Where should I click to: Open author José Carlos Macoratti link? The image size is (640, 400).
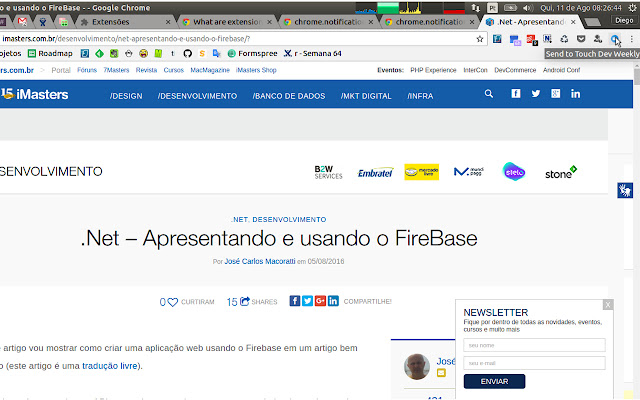tap(260, 261)
